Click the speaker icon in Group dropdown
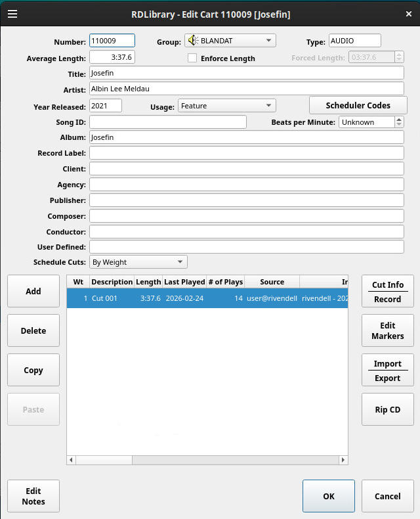This screenshot has height=519, width=420. [x=193, y=41]
